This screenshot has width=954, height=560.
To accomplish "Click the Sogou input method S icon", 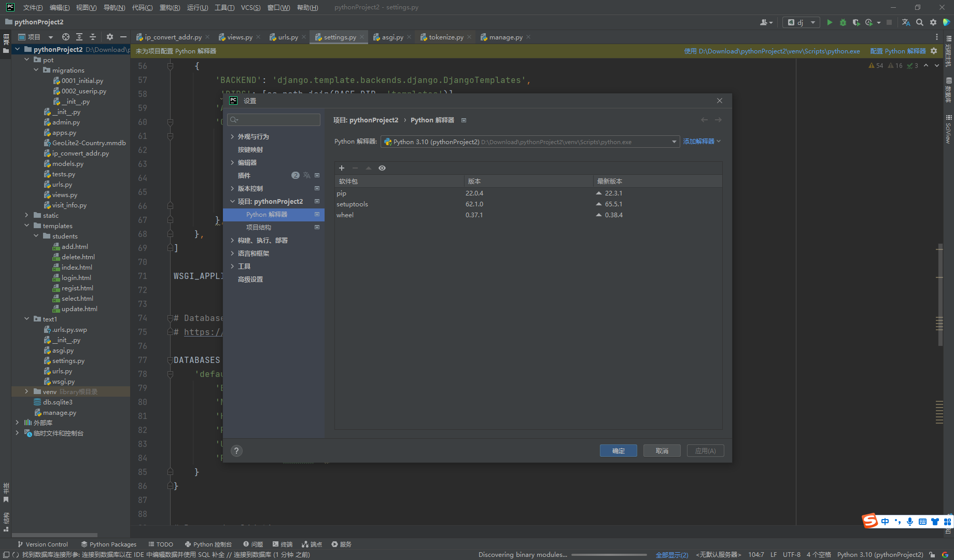I will tap(869, 521).
